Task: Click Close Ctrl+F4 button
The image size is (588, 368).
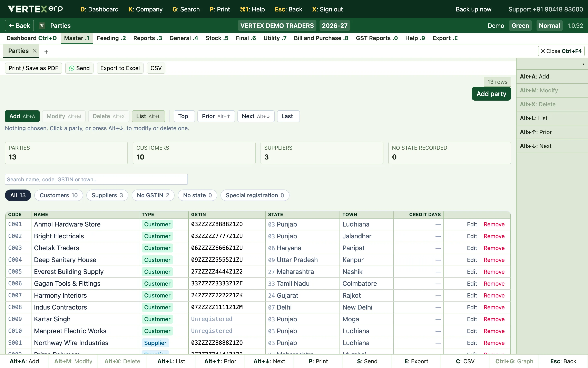Action: (x=561, y=51)
